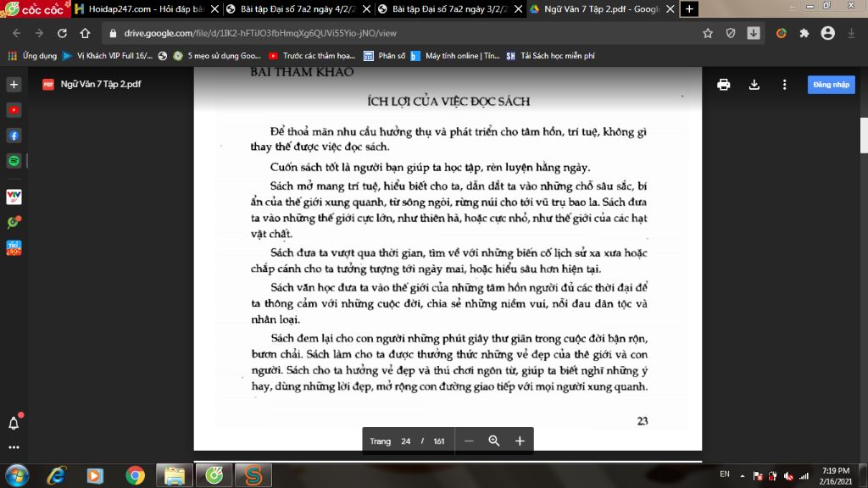Open the browser downloads box icon
Viewport: 868px width, 488px height.
pos(754,33)
